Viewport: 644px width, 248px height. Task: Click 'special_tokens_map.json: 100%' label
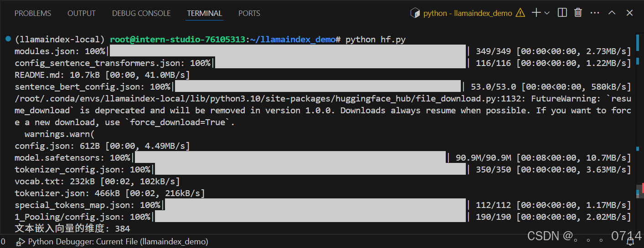coord(87,205)
